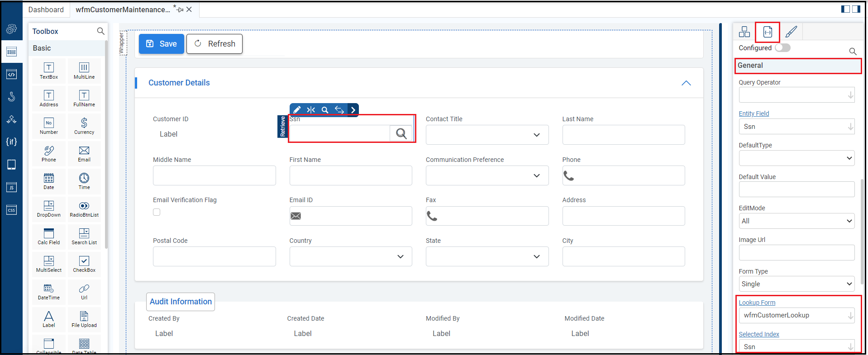Viewport: 868px width, 355px height.
Task: Check the Email Verification Flag checkbox
Action: point(157,212)
